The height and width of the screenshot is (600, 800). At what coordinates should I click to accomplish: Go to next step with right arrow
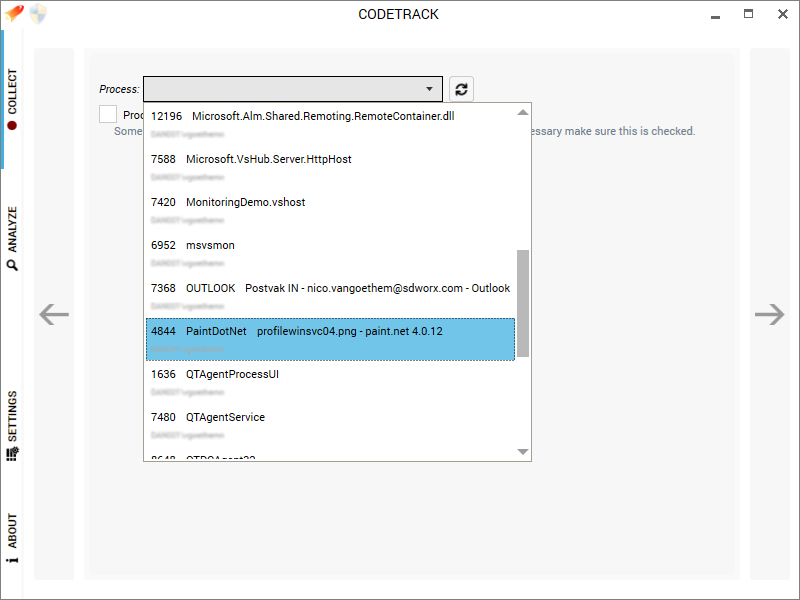[x=769, y=314]
